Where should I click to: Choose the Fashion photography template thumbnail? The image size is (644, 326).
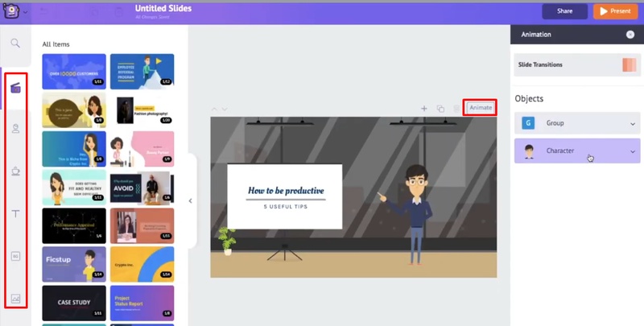[x=142, y=110]
